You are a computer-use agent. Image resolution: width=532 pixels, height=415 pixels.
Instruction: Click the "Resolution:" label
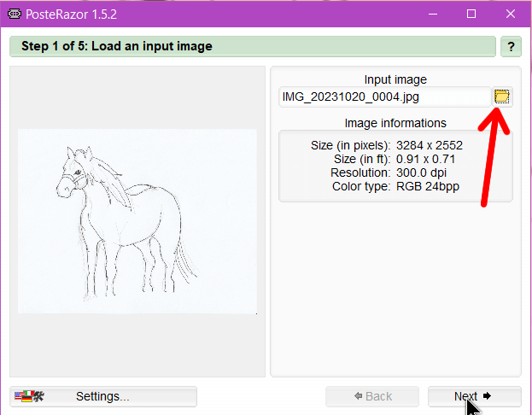tap(360, 172)
